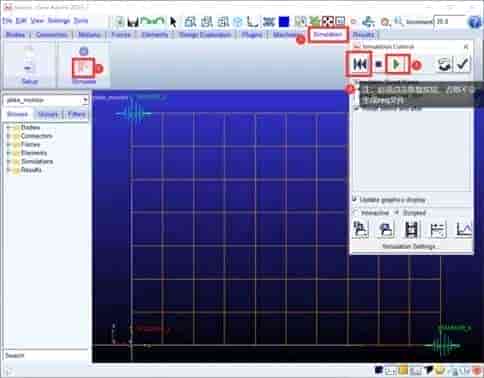
Task: Reset simulation with the rewind button
Action: (359, 64)
